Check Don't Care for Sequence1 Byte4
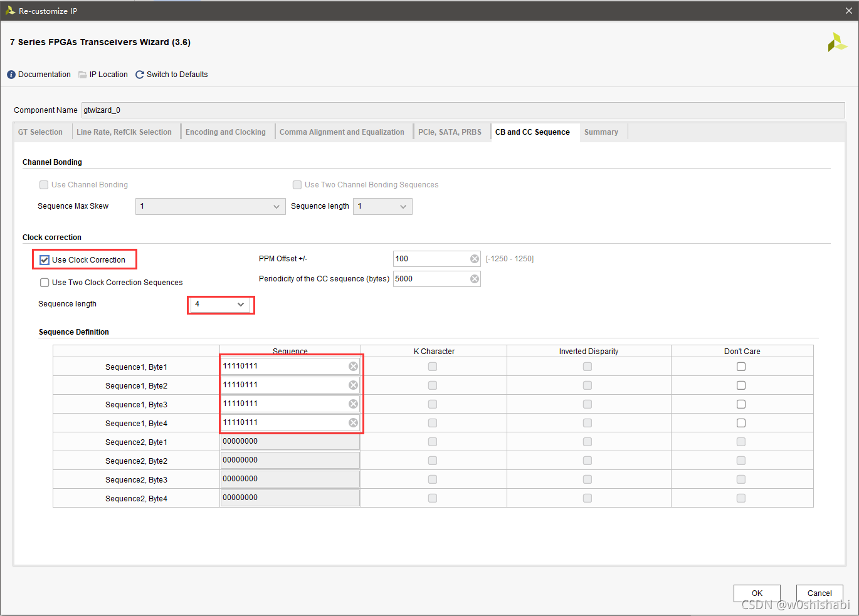859x616 pixels. 741,423
